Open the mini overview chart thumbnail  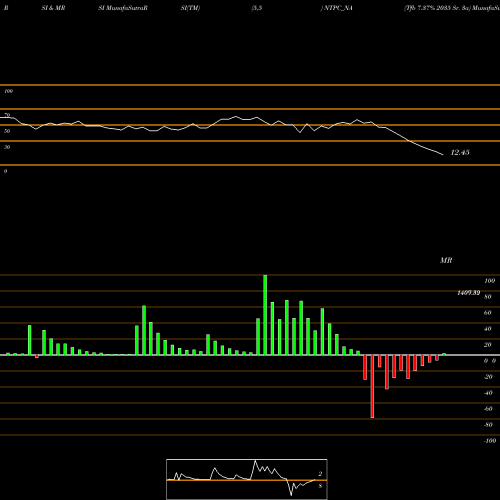[x=247, y=479]
